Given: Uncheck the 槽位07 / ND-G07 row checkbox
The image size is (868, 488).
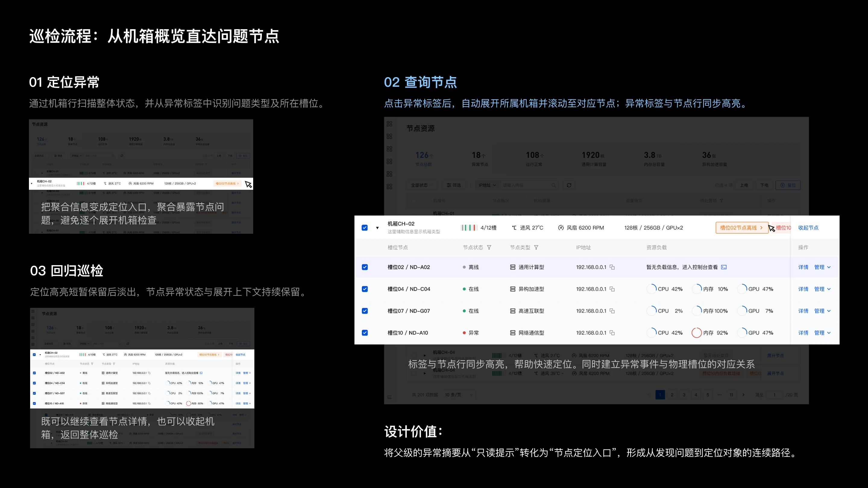Looking at the screenshot, I should pos(365,311).
